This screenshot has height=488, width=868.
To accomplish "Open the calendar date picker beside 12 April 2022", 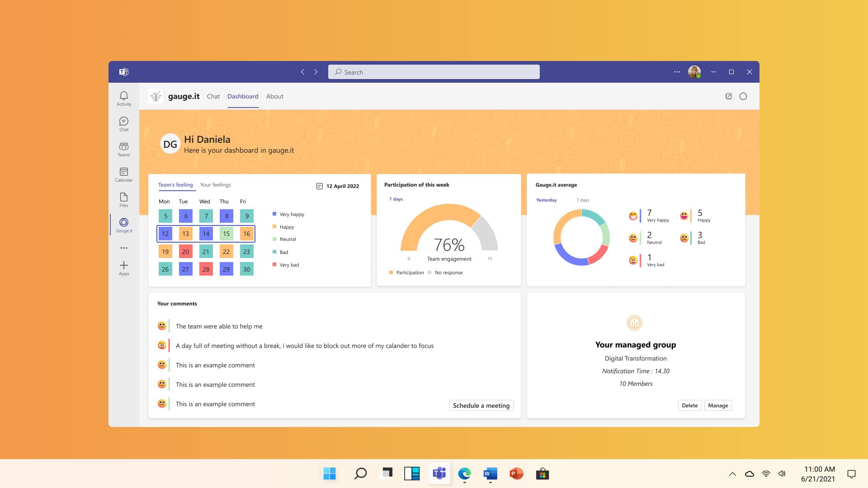I will pos(320,186).
